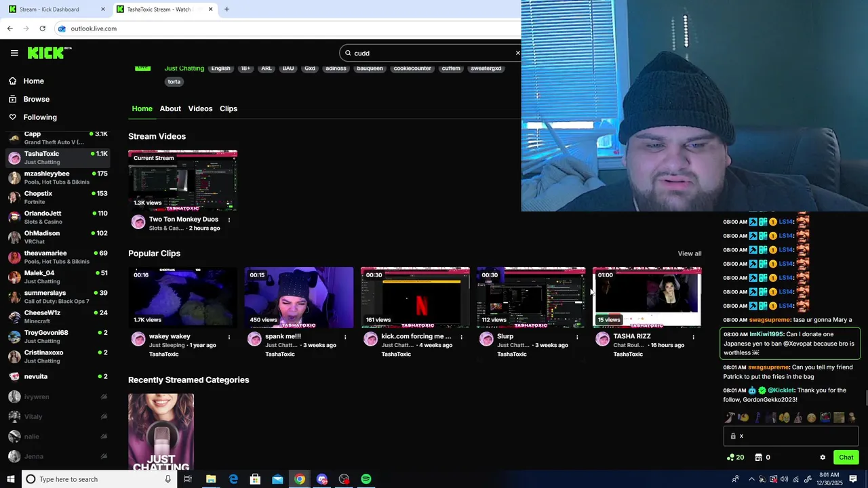This screenshot has height=488, width=868.
Task: Click the 'sweatergxd' tag
Action: (486, 68)
